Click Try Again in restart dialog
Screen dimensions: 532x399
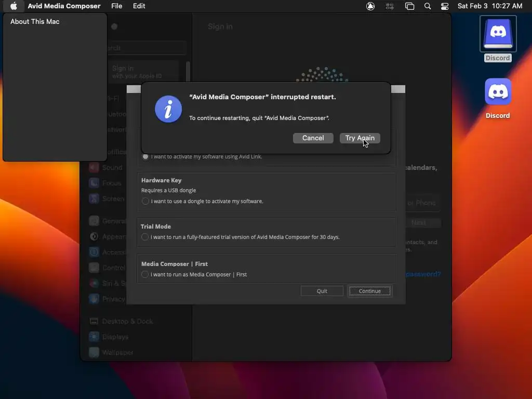click(360, 138)
